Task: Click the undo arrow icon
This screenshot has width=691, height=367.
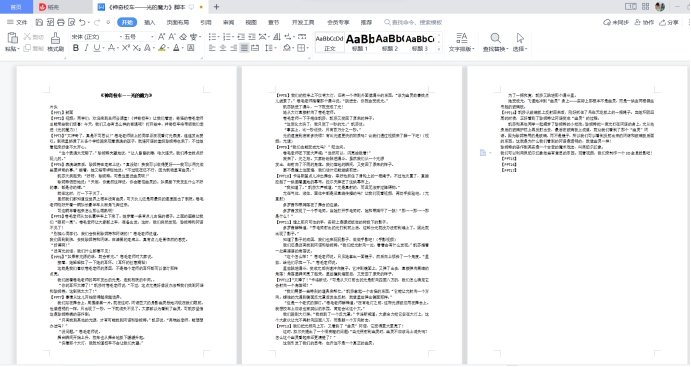Action: click(82, 22)
